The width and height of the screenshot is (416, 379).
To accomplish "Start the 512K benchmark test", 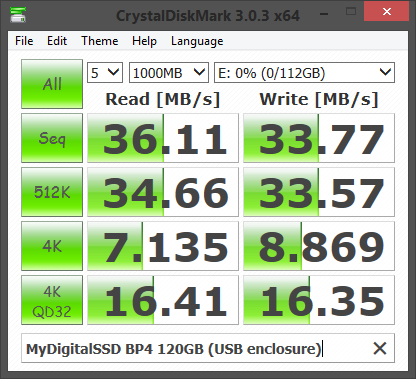I will tap(52, 192).
